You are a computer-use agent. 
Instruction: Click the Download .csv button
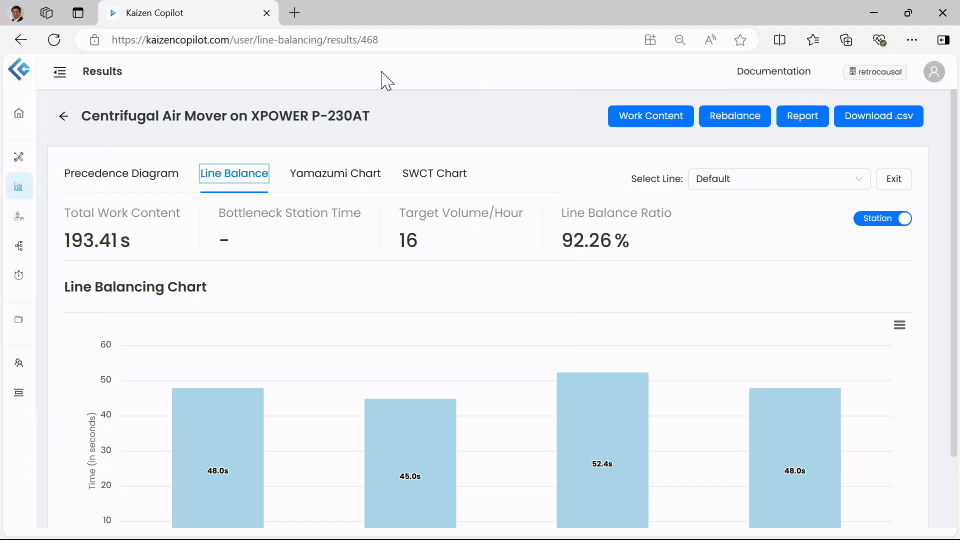[878, 116]
